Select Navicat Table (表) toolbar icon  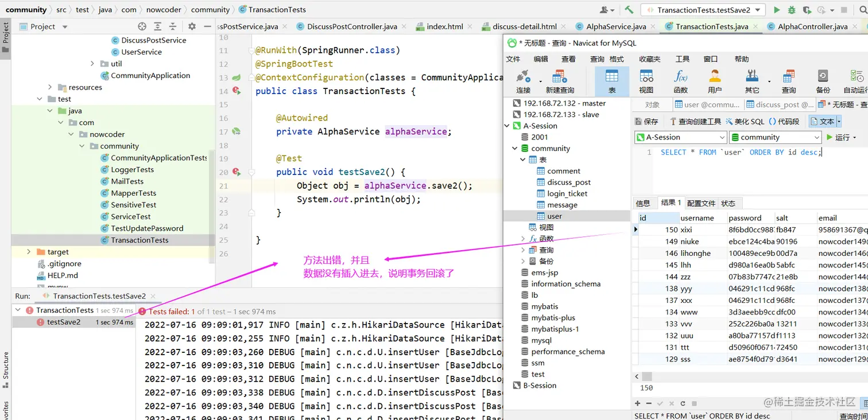[612, 81]
